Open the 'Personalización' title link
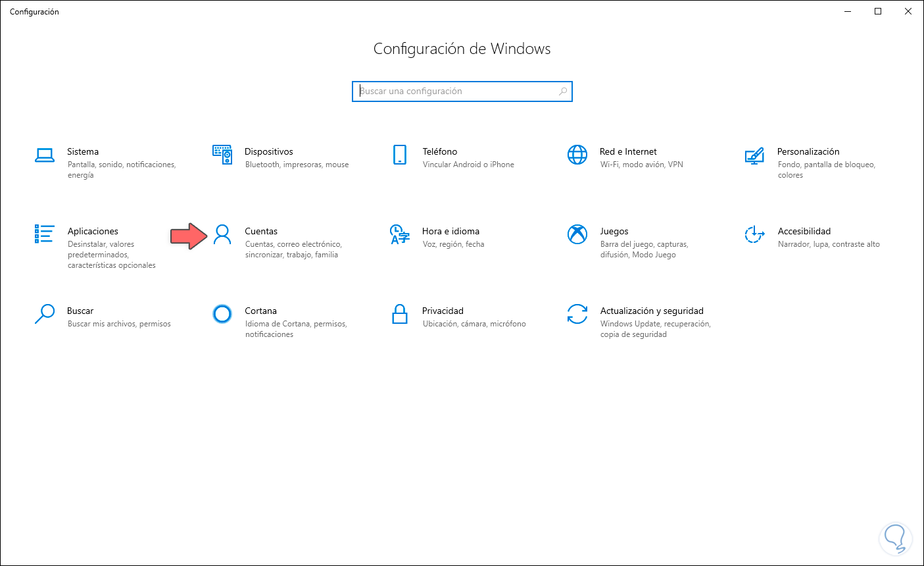The height and width of the screenshot is (566, 924). coord(808,151)
